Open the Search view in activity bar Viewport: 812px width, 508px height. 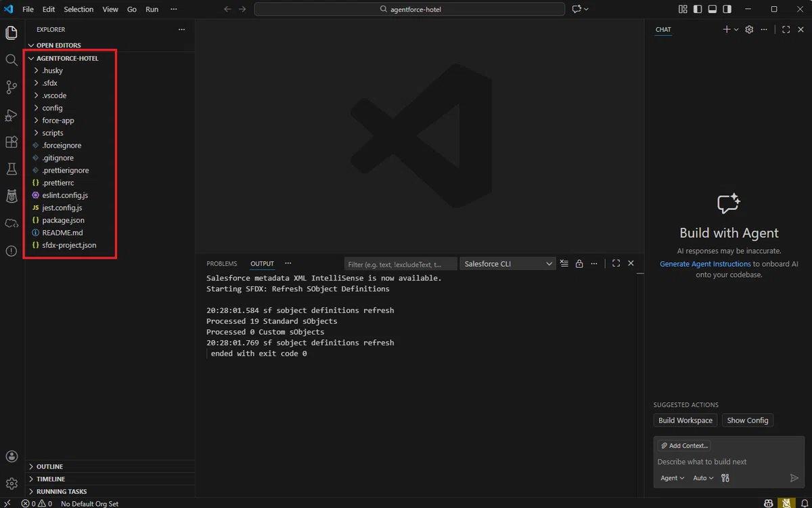point(12,60)
